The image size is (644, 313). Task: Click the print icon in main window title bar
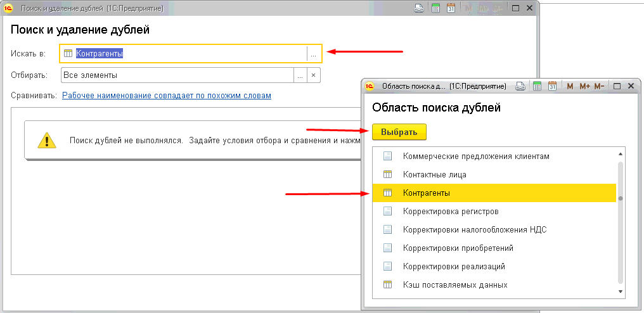coord(420,8)
